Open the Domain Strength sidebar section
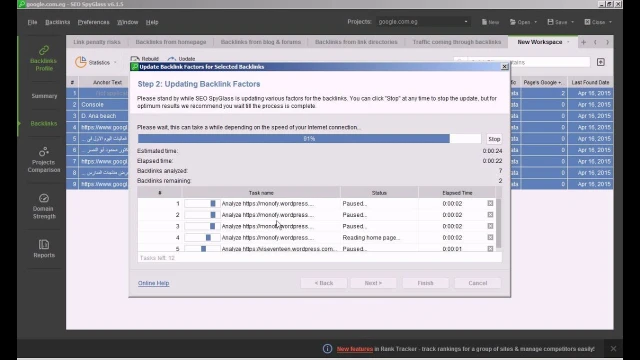 point(44,206)
